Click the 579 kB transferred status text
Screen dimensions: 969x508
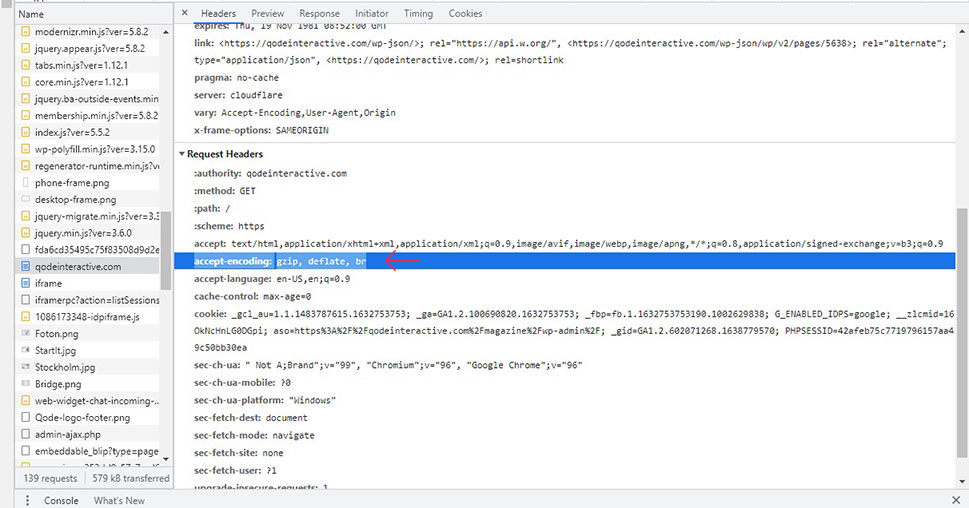130,478
